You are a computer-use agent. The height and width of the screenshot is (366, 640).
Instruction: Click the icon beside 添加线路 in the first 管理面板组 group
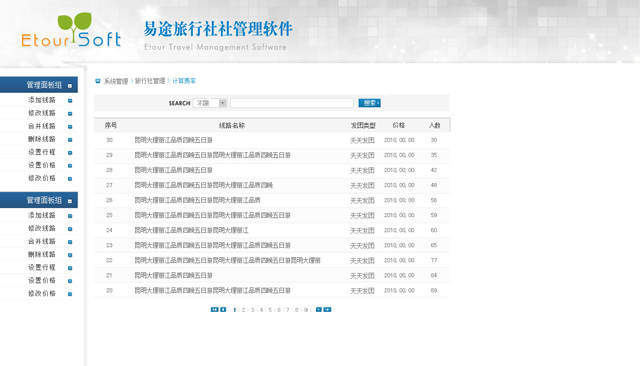(x=70, y=100)
